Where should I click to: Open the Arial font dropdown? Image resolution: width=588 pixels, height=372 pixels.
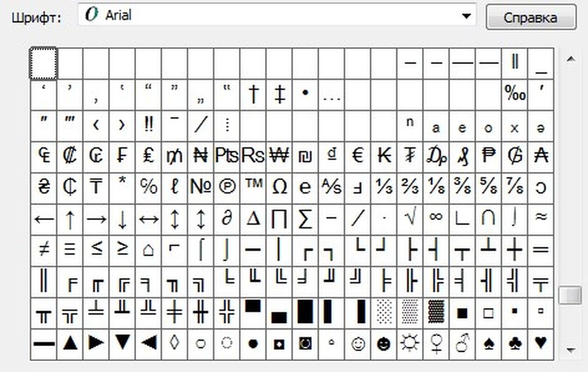(277, 16)
